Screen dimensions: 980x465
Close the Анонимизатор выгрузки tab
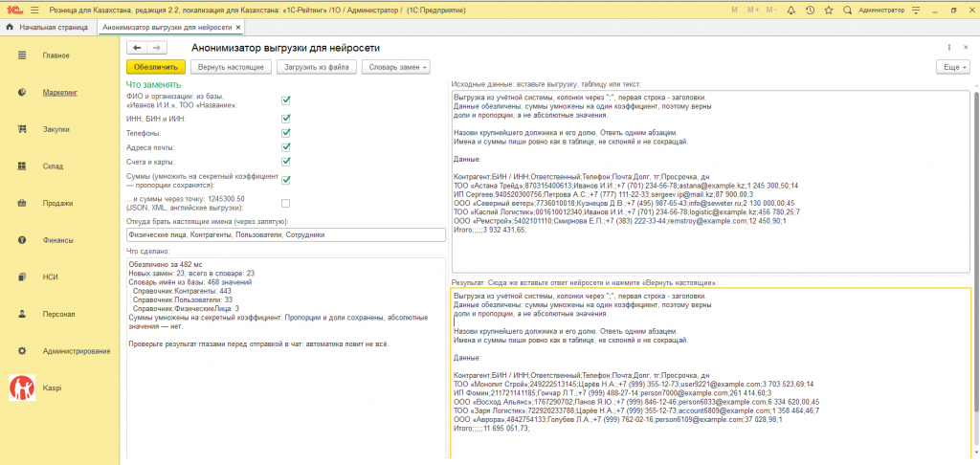pos(238,28)
